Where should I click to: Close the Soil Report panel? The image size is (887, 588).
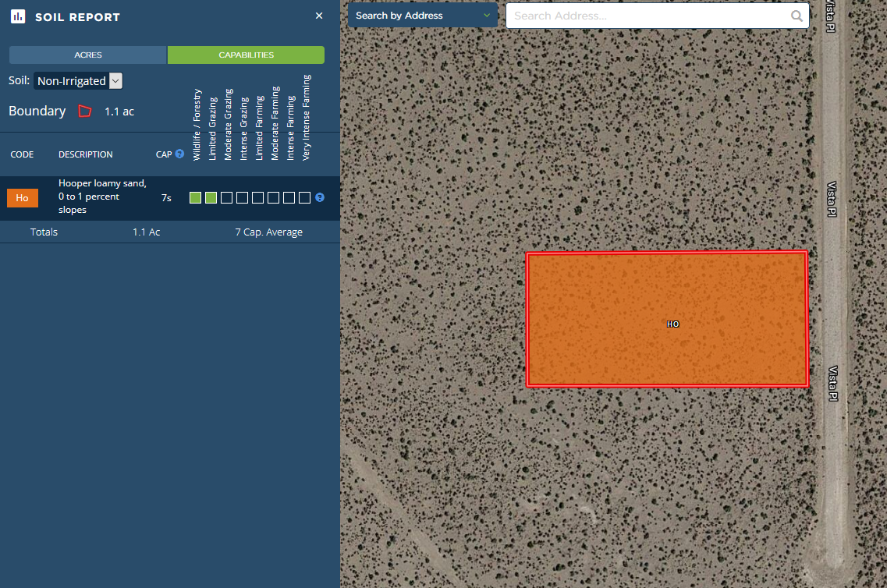319,16
